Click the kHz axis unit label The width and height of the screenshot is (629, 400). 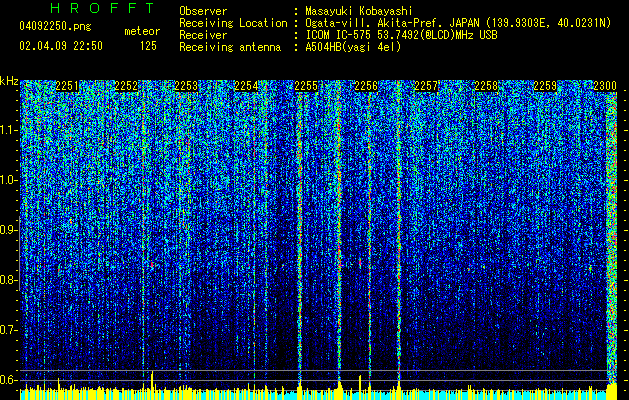(9, 81)
